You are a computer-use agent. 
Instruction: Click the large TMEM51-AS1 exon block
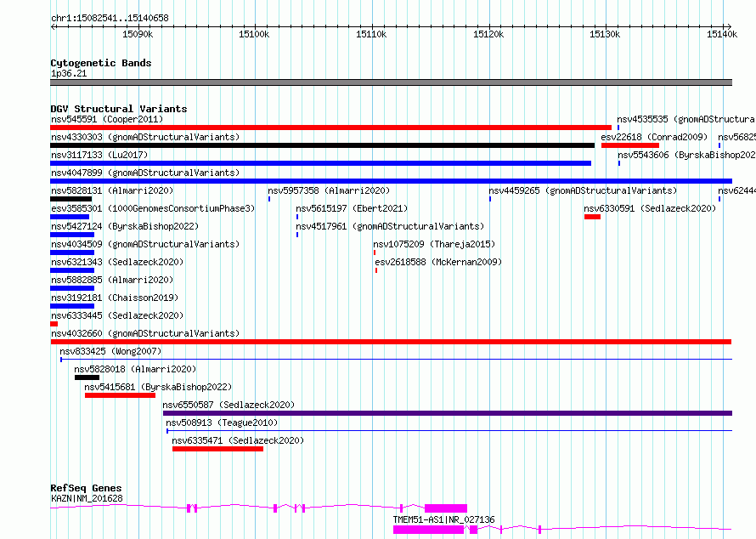(429, 530)
